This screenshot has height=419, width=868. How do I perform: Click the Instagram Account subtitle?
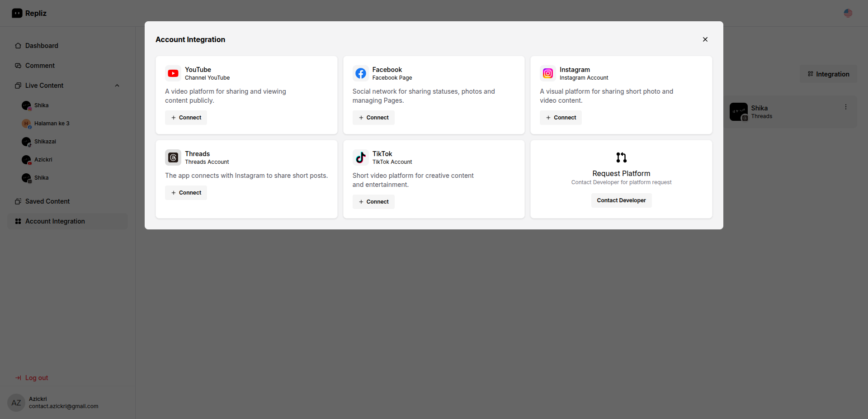click(x=584, y=78)
